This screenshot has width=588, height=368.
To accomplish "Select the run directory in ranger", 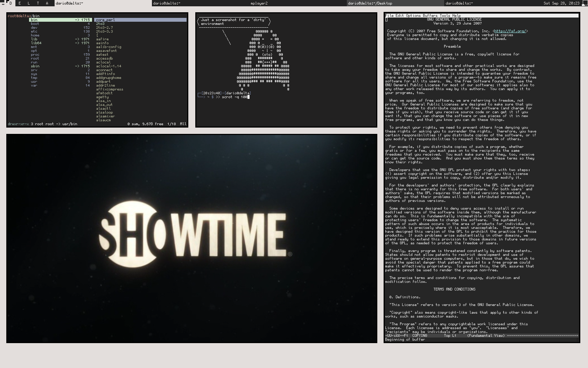I will coord(61,62).
